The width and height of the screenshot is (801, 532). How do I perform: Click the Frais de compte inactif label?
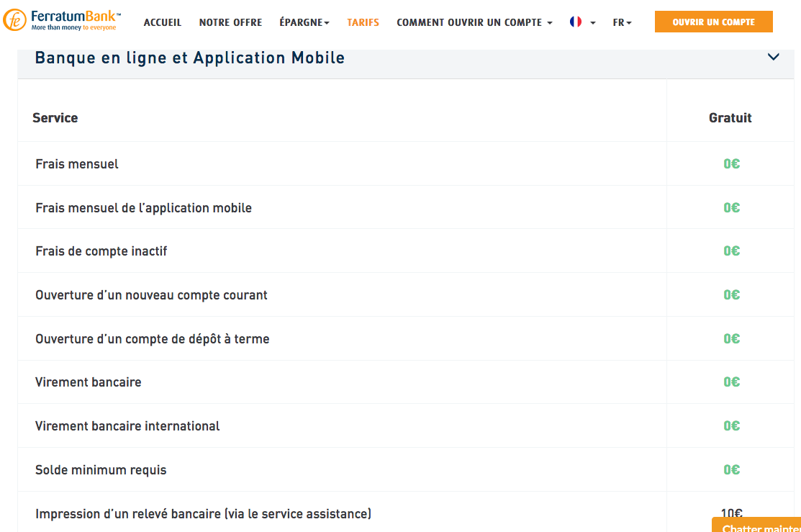[x=101, y=251]
